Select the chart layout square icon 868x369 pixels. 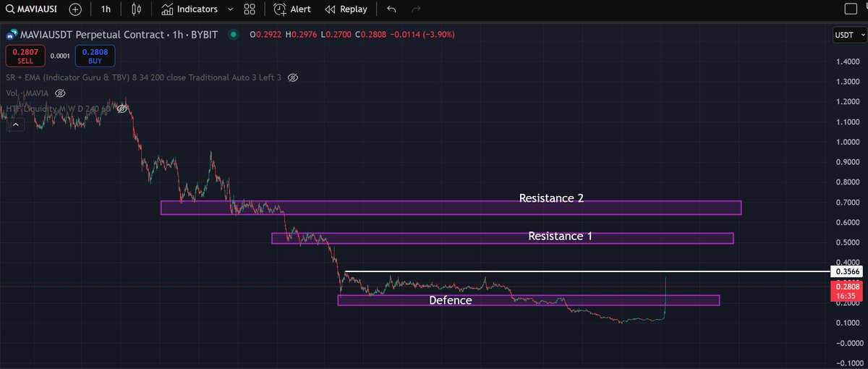851,9
